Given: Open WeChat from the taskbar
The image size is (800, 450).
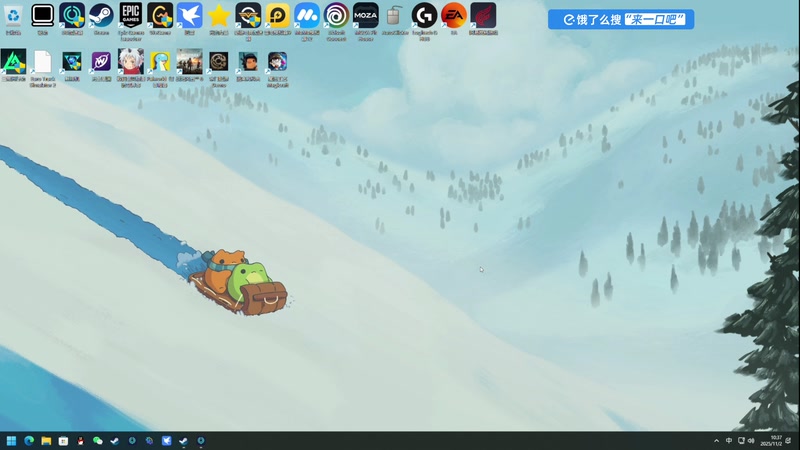Looking at the screenshot, I should (97, 441).
